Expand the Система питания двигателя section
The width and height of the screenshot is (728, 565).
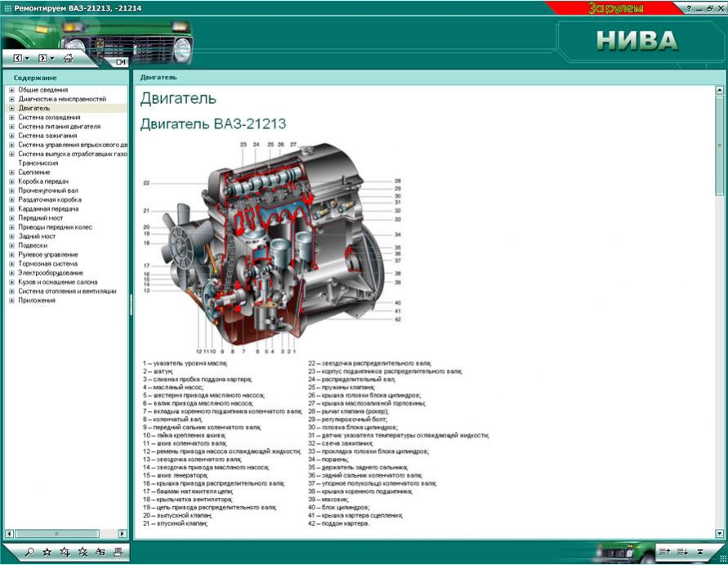11,127
